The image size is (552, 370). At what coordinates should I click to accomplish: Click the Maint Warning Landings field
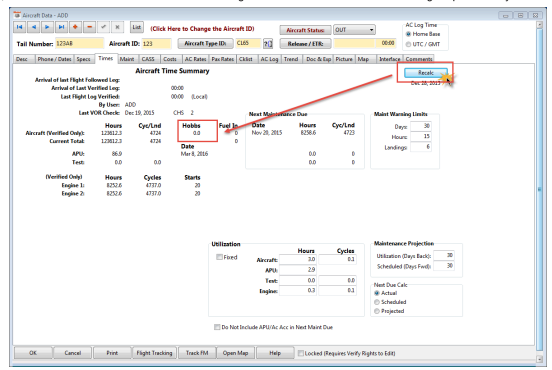[420, 147]
